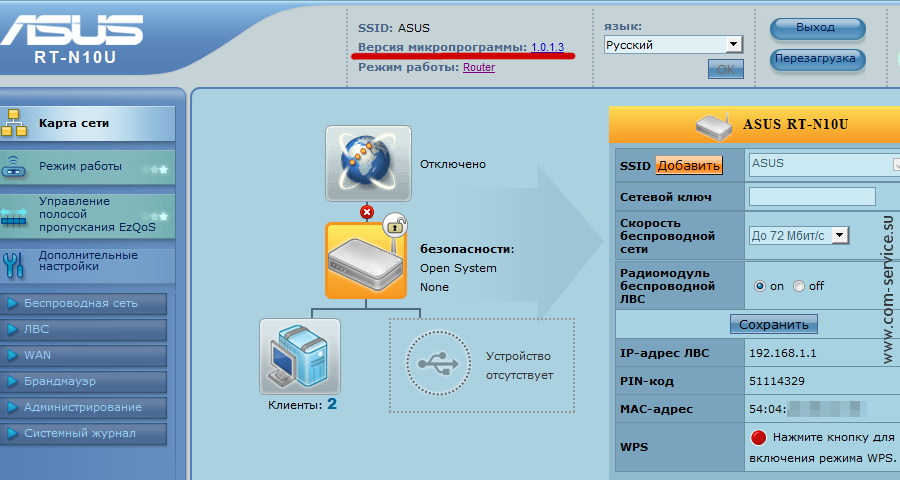Image resolution: width=900 pixels, height=480 pixels.
Task: Open the SSID selection dropdown
Action: (x=824, y=164)
